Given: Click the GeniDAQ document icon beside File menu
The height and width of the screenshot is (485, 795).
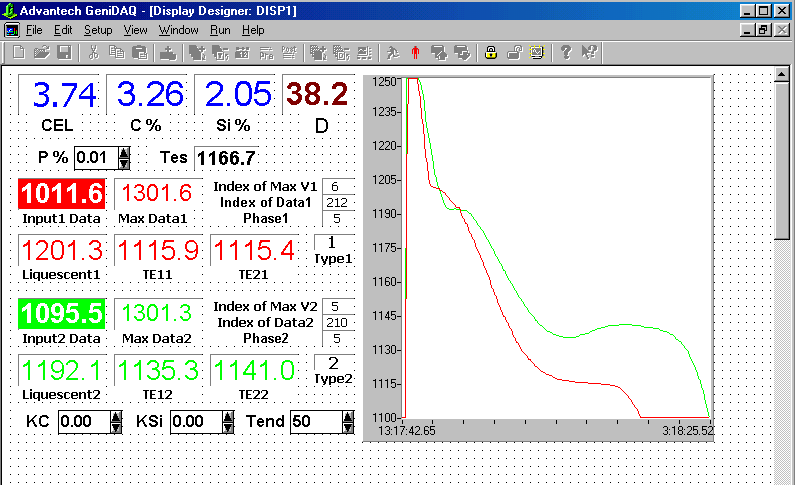Looking at the screenshot, I should click(x=12, y=30).
